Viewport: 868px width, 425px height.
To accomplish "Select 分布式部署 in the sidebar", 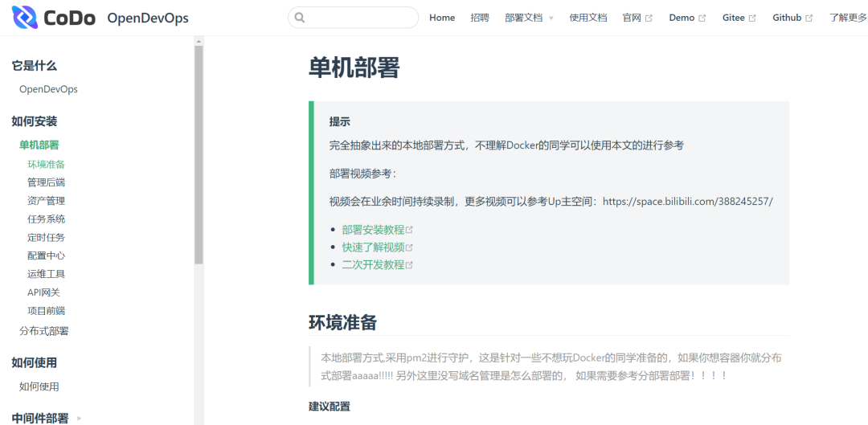I will (43, 331).
